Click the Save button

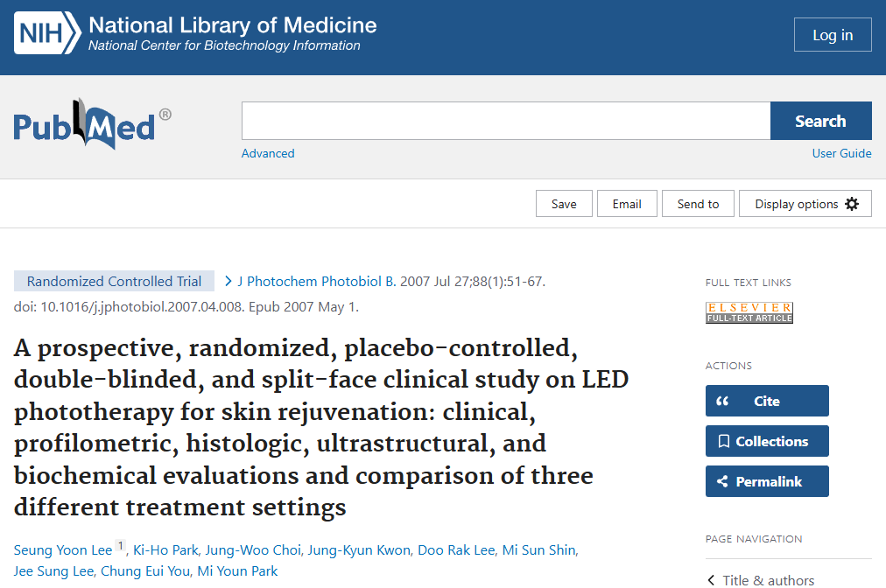tap(564, 204)
